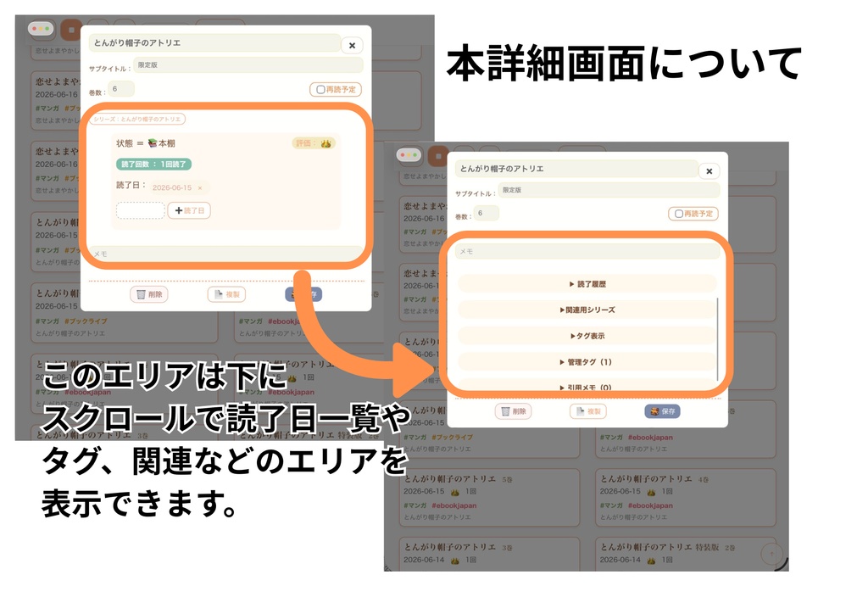Click trash icon on 削除 in left dialog

coord(142,294)
